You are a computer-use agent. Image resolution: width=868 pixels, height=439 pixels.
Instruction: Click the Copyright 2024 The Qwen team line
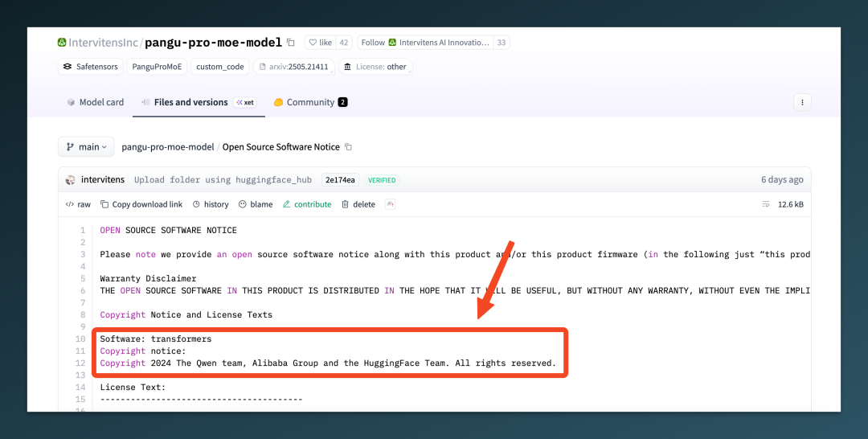click(328, 363)
